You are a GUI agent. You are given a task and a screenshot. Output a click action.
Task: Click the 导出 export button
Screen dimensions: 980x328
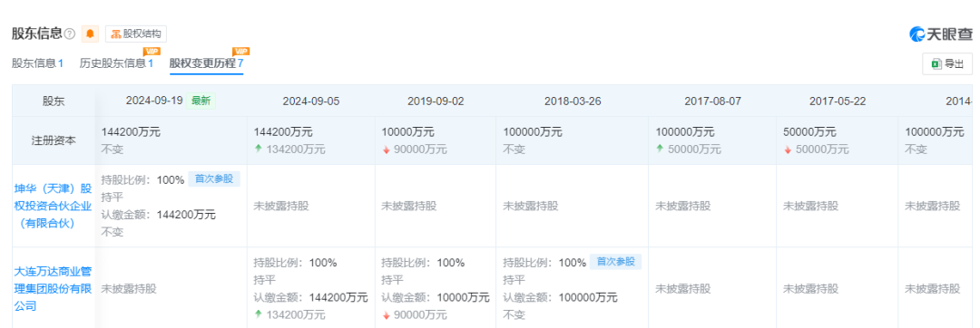947,63
